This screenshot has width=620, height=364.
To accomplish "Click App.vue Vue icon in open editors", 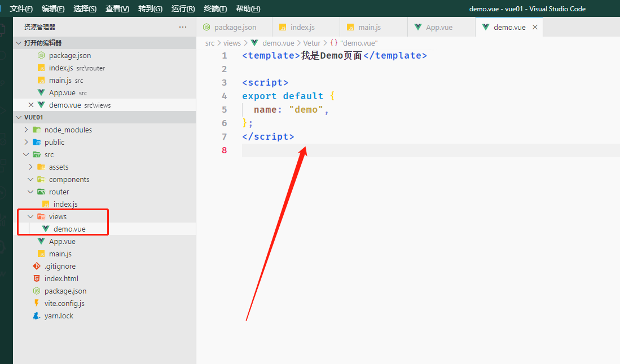I will click(41, 92).
